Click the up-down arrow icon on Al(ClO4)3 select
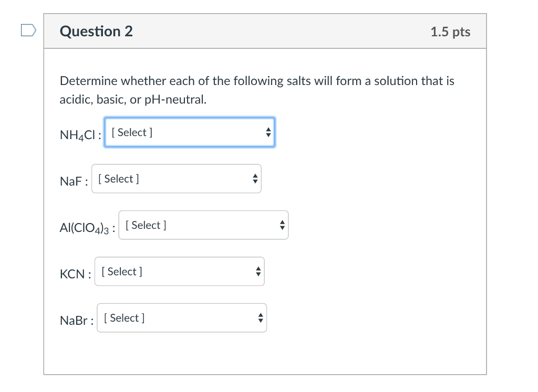The height and width of the screenshot is (392, 538). 282,225
